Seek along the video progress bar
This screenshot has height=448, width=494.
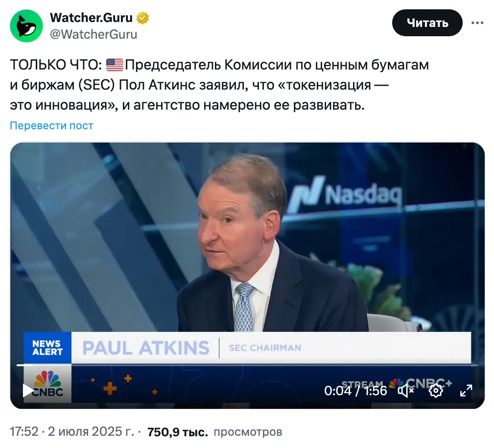point(247,365)
